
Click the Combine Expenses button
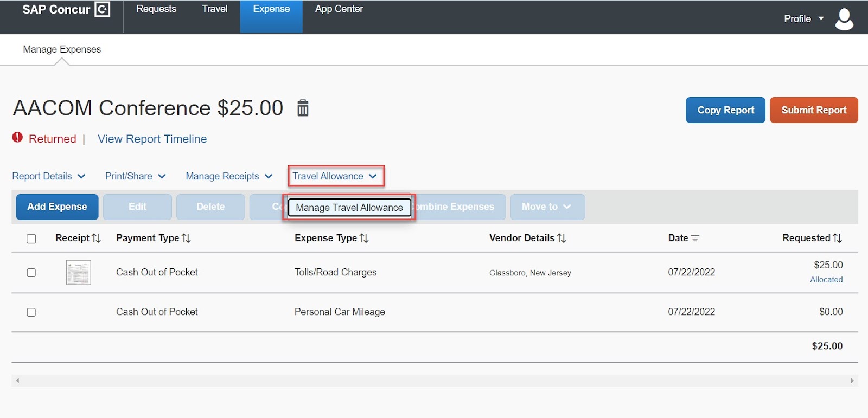pos(460,207)
